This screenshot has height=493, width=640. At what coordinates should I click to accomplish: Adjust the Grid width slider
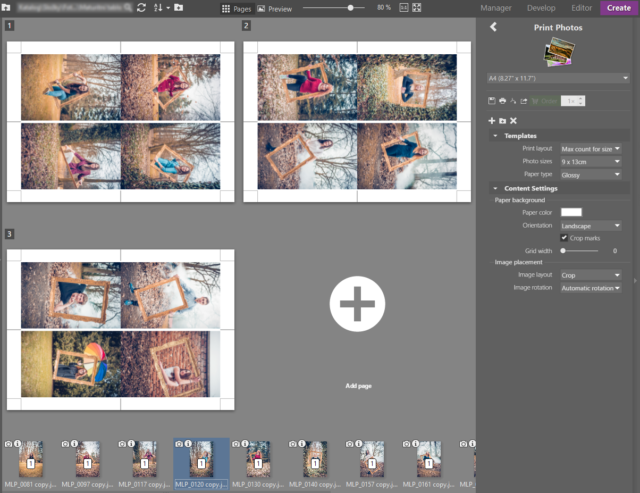[563, 251]
